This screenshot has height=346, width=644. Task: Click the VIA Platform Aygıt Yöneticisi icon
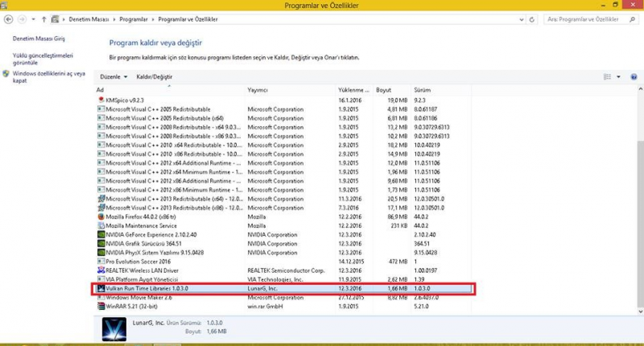pyautogui.click(x=101, y=279)
